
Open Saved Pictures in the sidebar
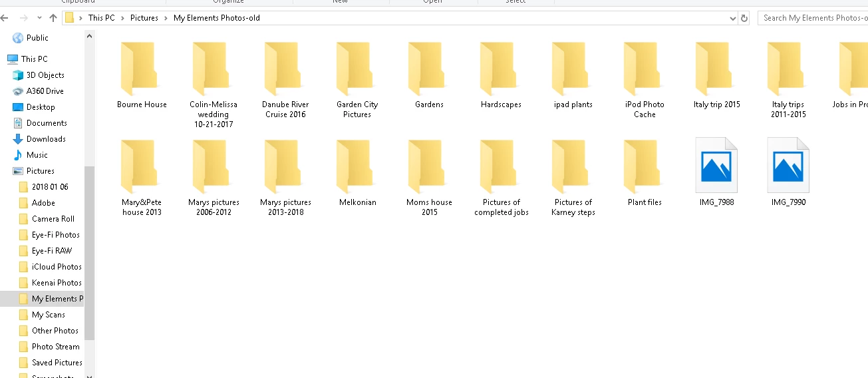click(57, 363)
